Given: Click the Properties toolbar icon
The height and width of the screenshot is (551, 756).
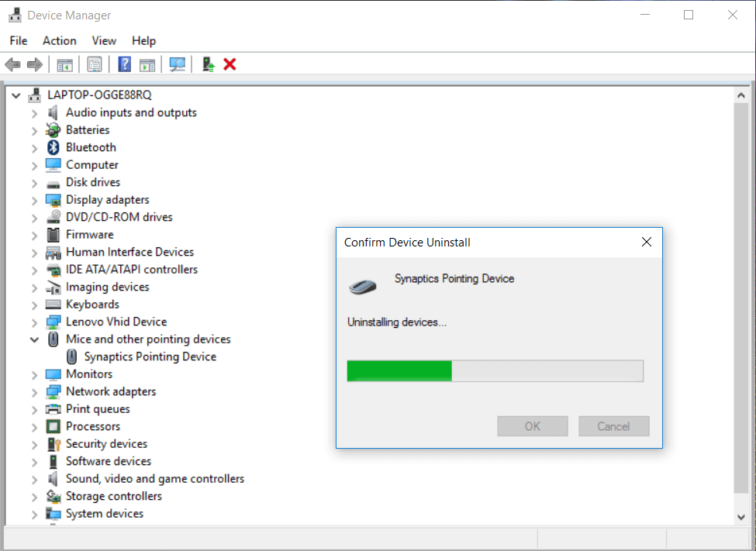Looking at the screenshot, I should [x=95, y=64].
